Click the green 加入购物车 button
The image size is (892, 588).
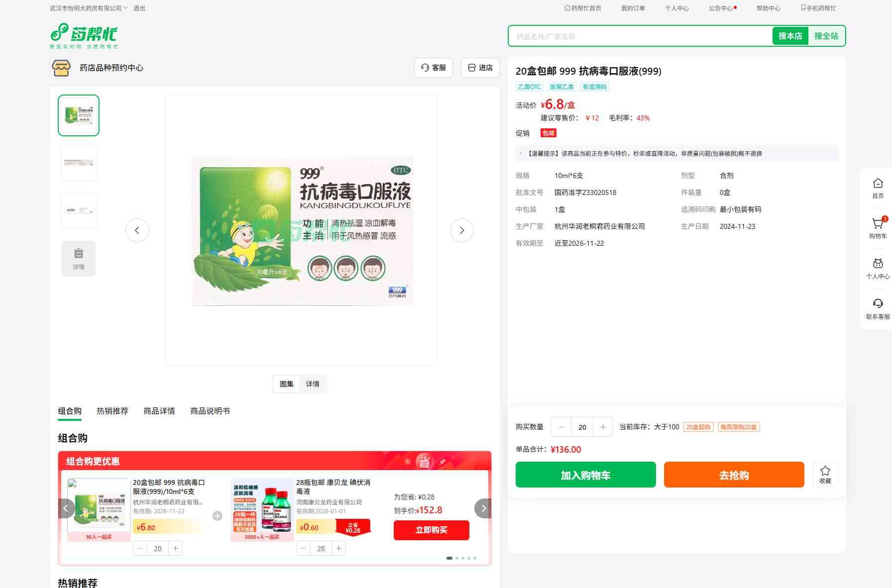(x=585, y=475)
